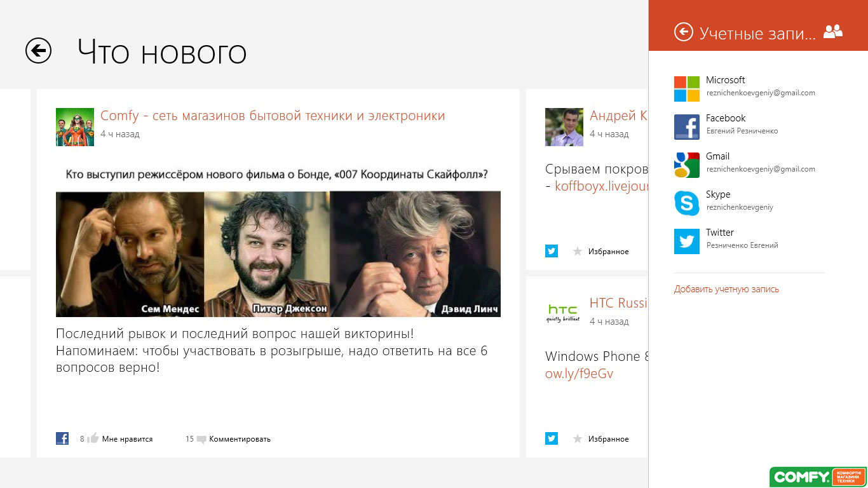Click the people icon in accounts header

[832, 31]
